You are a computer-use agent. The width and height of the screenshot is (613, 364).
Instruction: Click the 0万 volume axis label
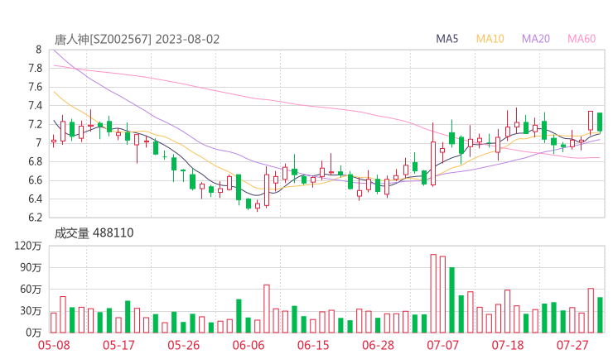[34, 333]
